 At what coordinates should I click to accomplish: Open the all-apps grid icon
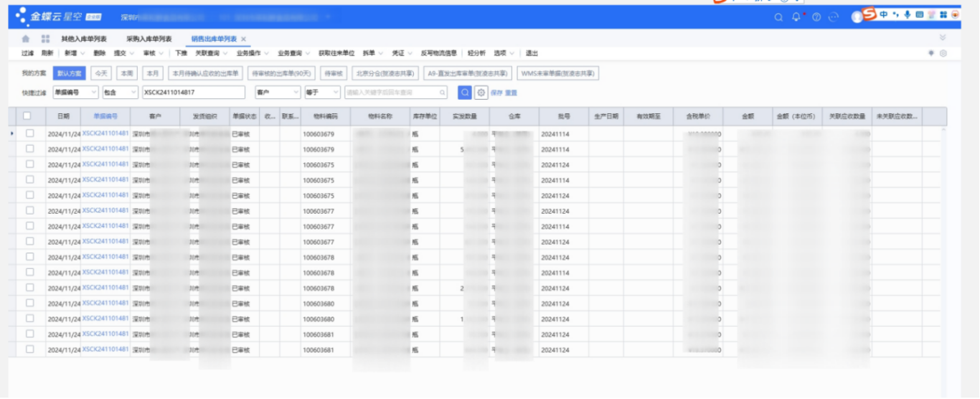(x=46, y=39)
